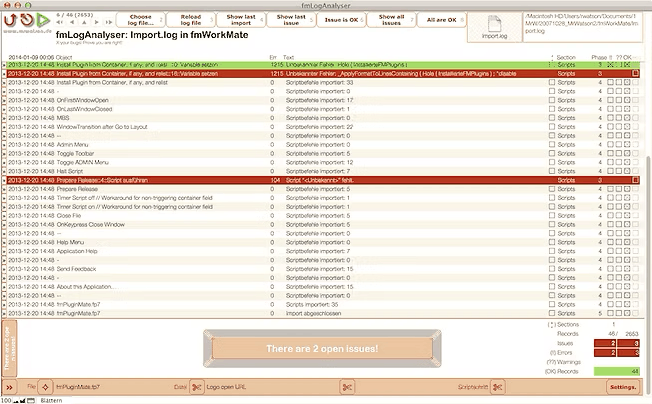Viewport: 652px width, 404px height.
Task: Click the green play arrow icon
Action: [x=43, y=20]
